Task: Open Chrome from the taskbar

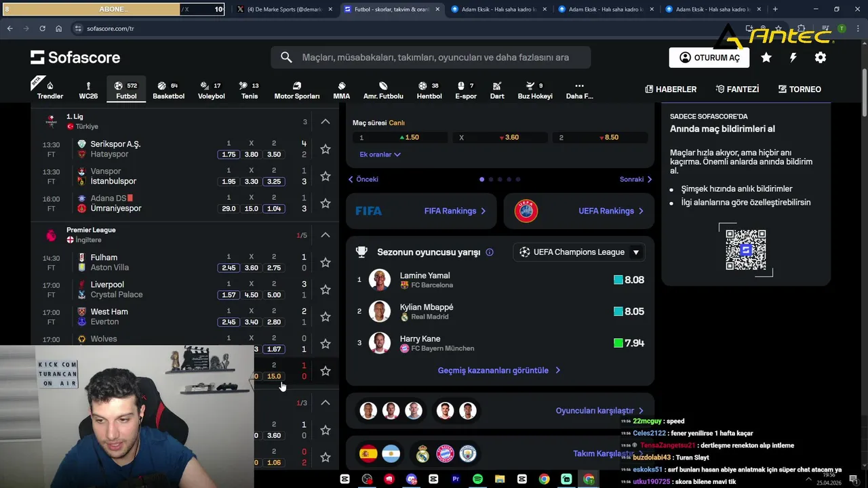Action: point(544,479)
